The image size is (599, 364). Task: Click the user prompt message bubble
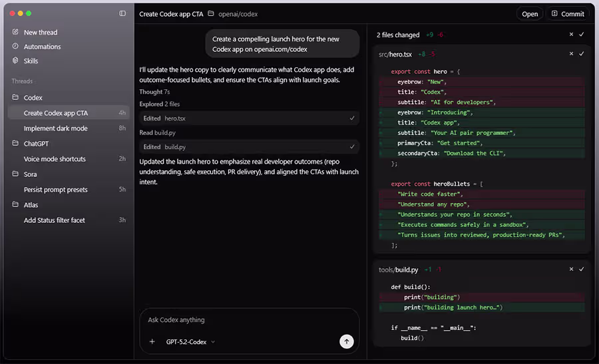(x=282, y=44)
